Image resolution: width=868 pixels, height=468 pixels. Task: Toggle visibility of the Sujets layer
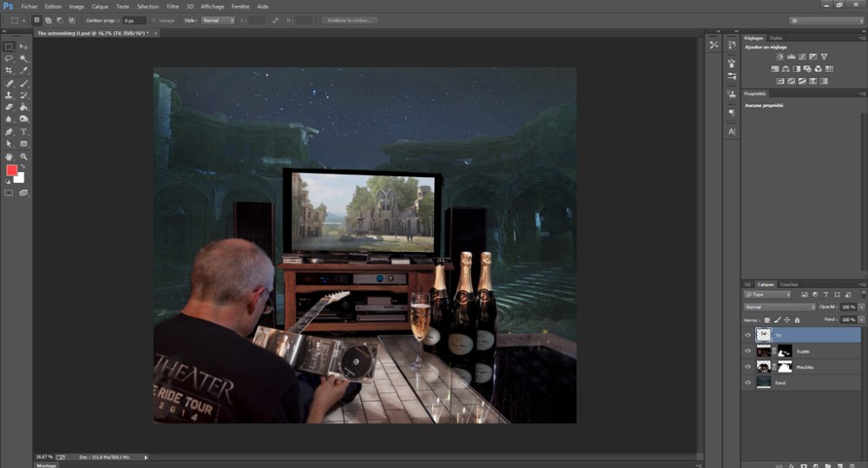tap(747, 351)
